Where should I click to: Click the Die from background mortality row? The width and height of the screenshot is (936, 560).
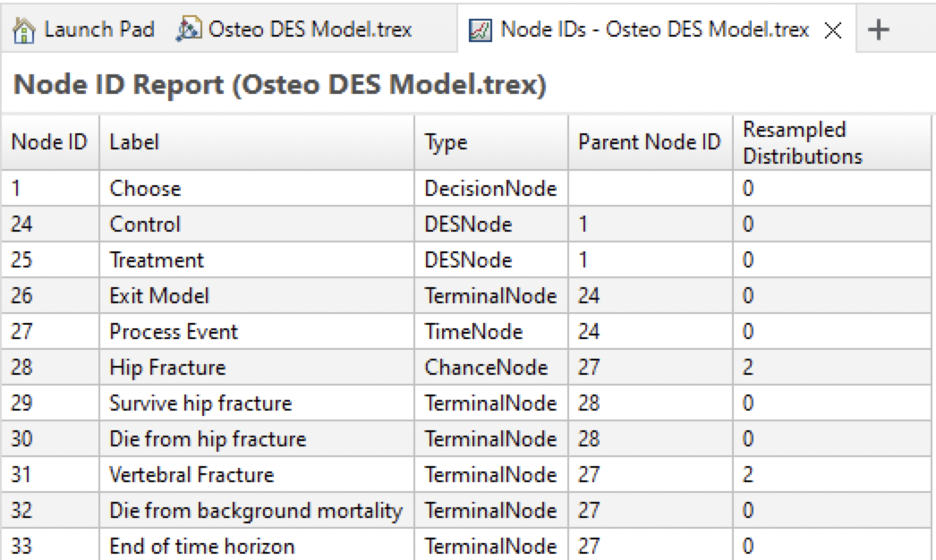click(268, 510)
